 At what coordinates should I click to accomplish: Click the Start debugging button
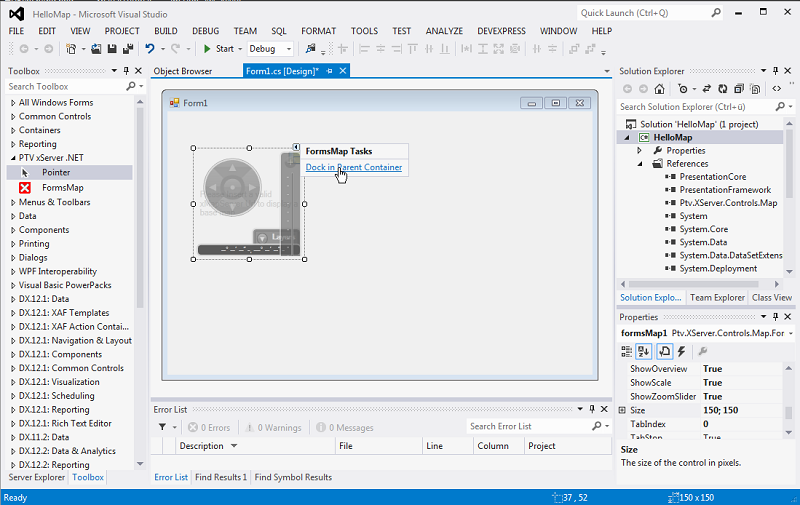pyautogui.click(x=218, y=49)
